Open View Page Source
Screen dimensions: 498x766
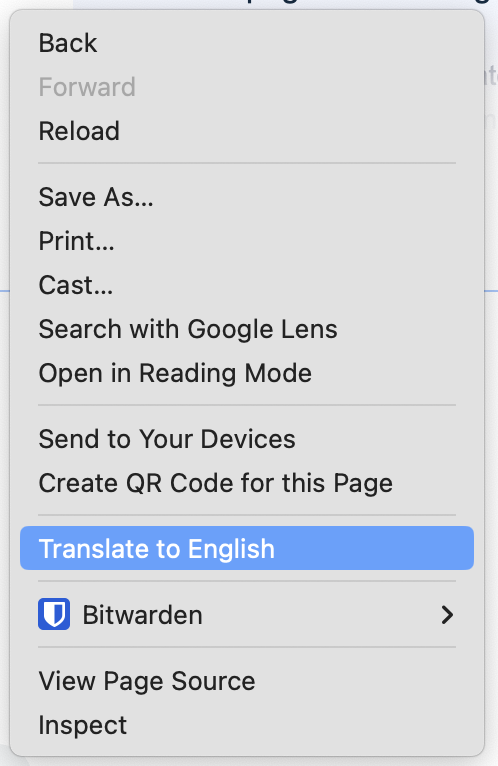[247, 681]
